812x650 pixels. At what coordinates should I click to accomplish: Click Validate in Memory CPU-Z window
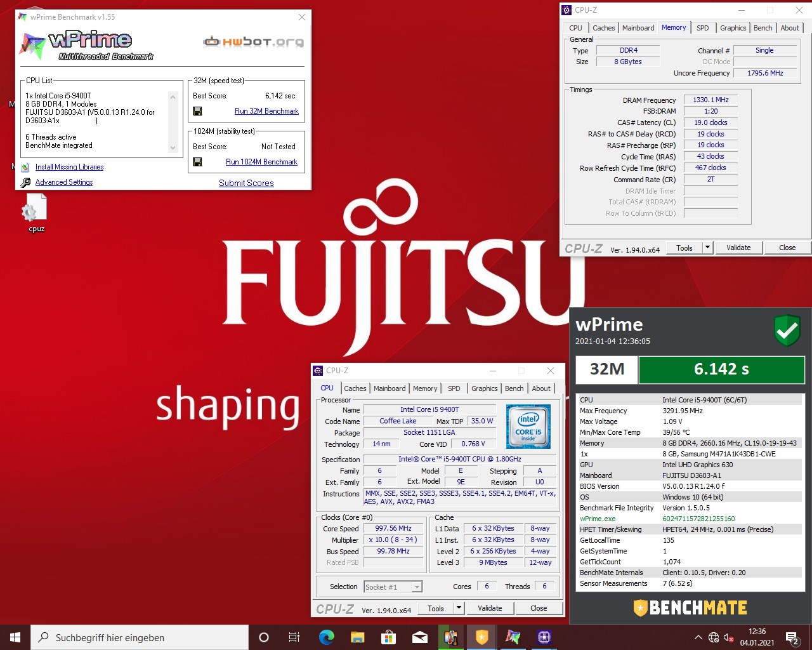click(x=738, y=248)
